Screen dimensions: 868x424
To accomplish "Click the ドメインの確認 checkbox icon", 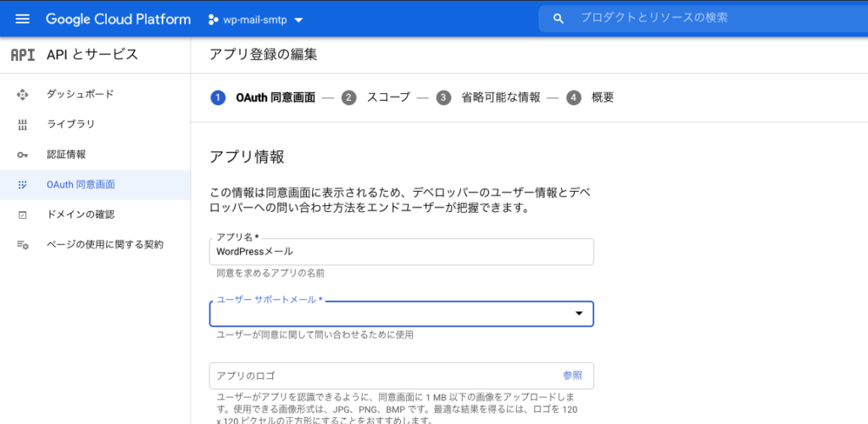I will pyautogui.click(x=23, y=215).
